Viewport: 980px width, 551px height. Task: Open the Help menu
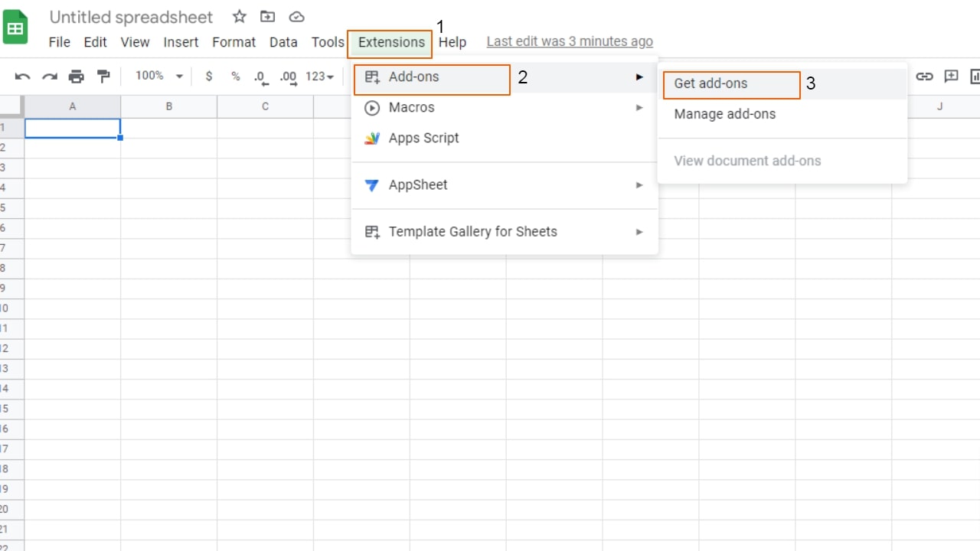point(452,42)
